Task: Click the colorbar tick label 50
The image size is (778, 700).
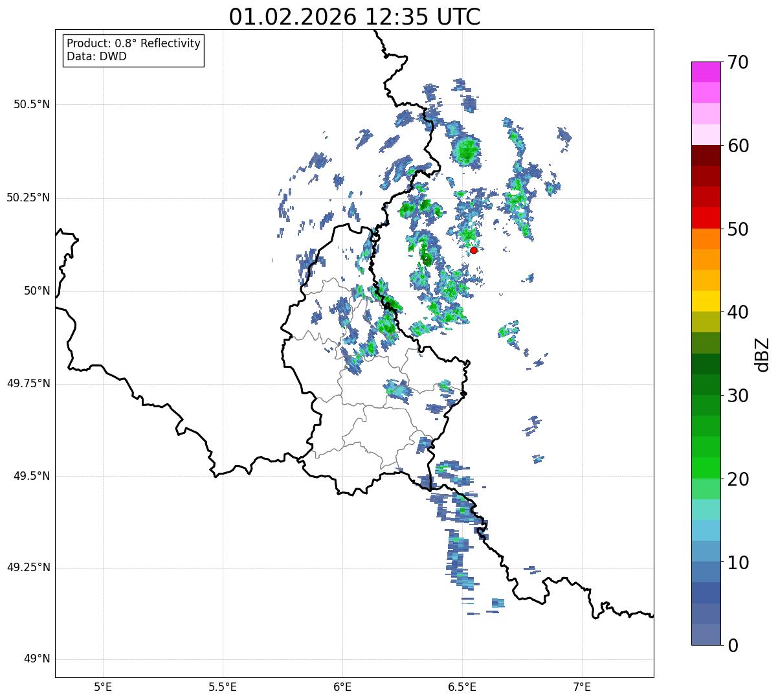Action: pos(738,229)
